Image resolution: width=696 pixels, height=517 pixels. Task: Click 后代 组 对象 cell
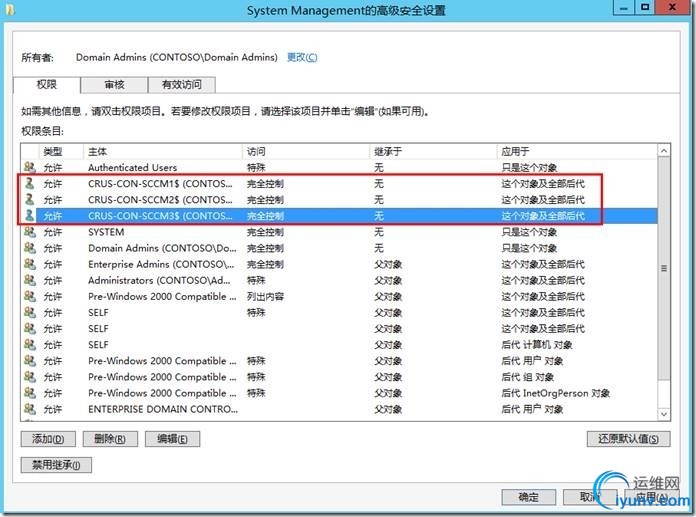tap(527, 377)
